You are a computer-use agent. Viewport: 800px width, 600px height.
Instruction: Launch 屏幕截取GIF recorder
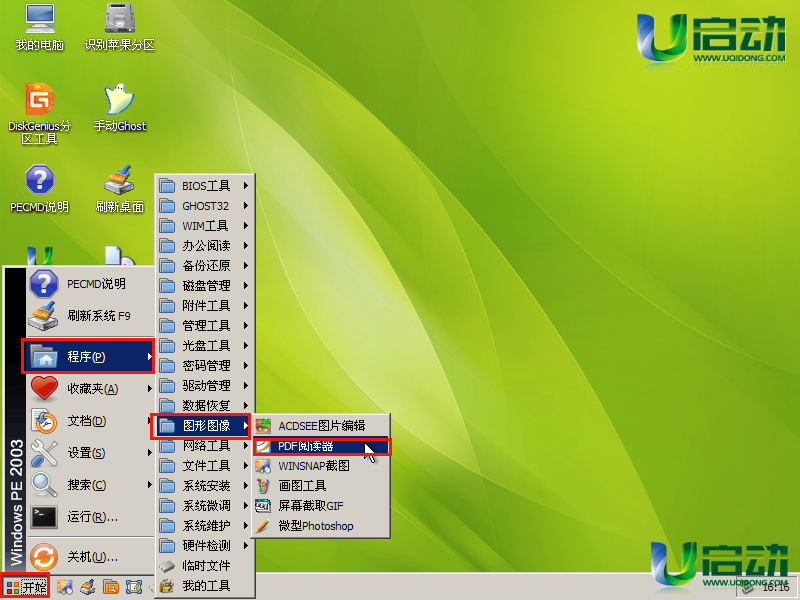pos(322,506)
